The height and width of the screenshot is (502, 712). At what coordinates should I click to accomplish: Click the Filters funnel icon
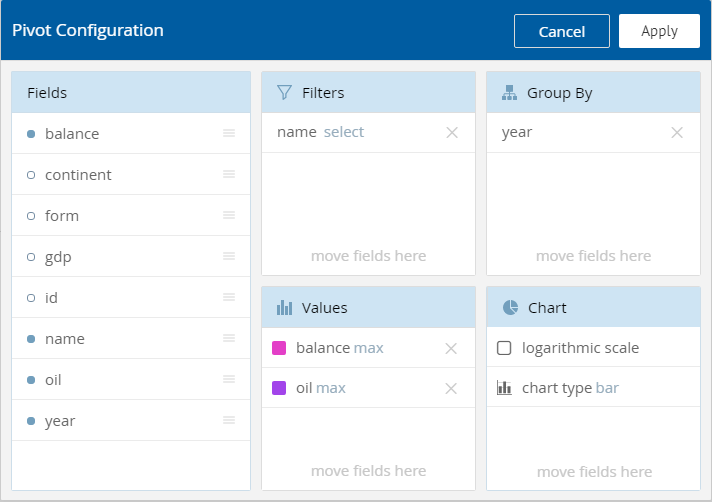pos(284,93)
